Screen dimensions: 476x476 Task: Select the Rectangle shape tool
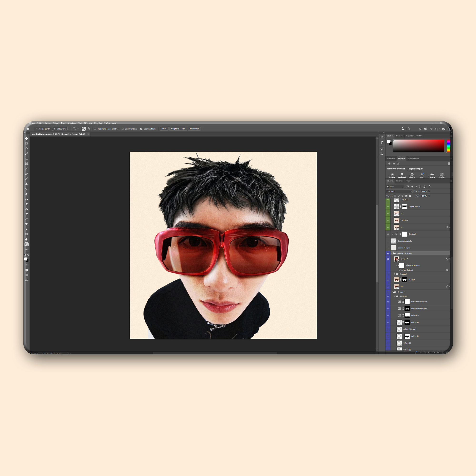[26, 234]
